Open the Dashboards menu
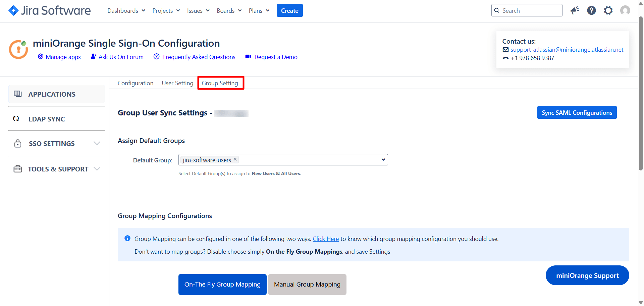644x306 pixels. (126, 11)
